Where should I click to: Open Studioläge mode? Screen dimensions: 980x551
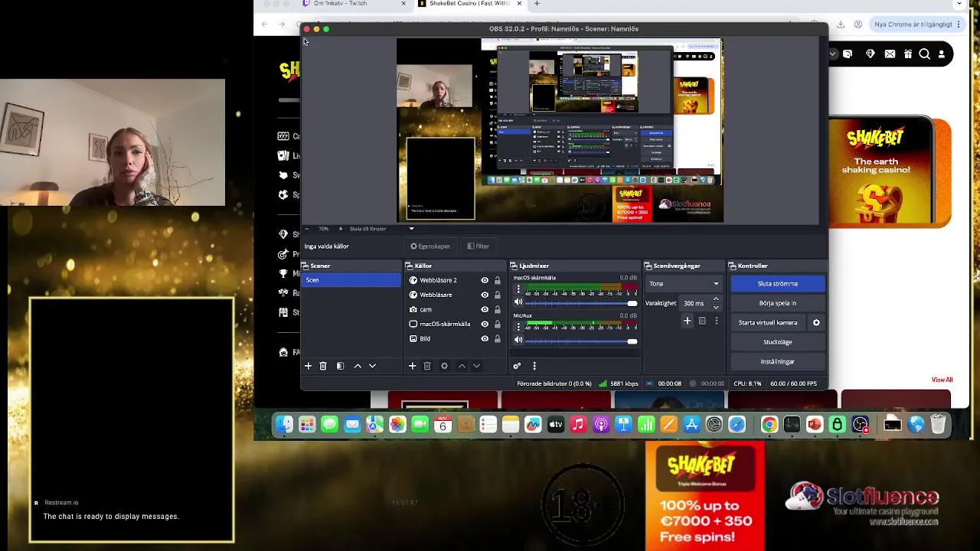point(778,342)
